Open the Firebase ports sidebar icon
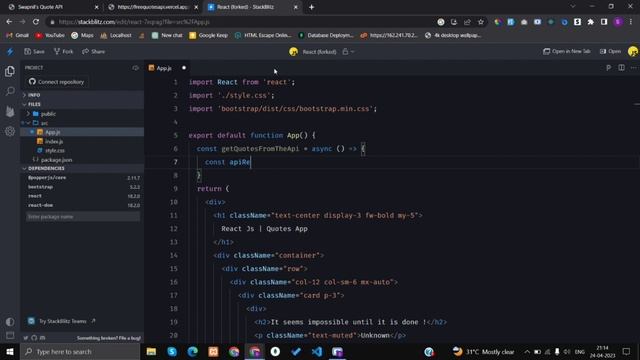 10,111
